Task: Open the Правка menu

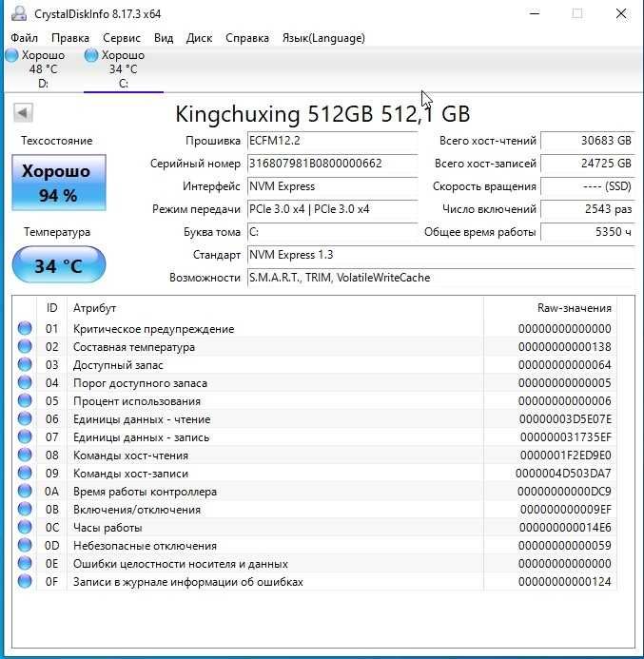Action: pos(70,38)
